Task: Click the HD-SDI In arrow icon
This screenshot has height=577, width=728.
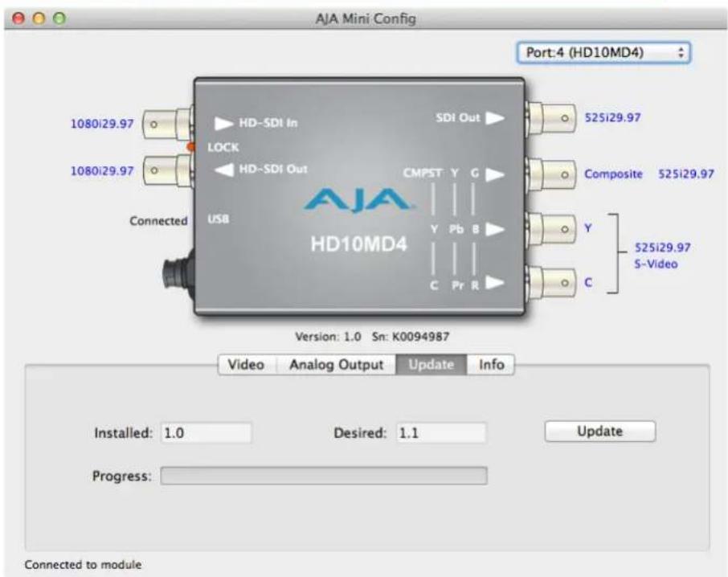Action: (223, 123)
